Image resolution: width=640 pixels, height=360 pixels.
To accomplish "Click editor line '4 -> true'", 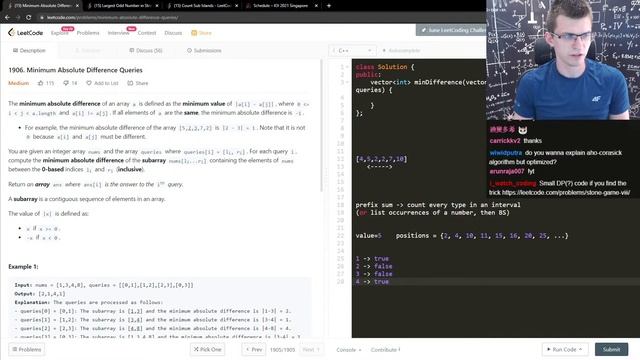I will coord(372,282).
